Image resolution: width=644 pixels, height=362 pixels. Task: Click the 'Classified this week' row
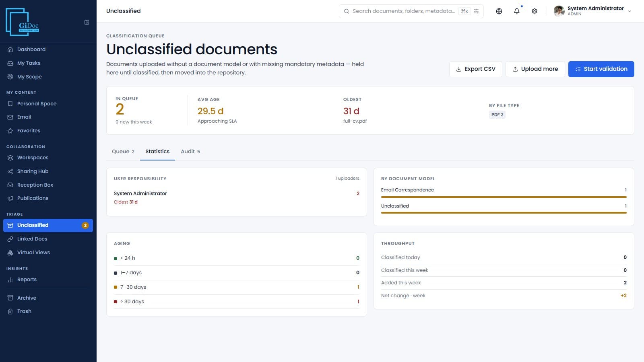tap(504, 270)
